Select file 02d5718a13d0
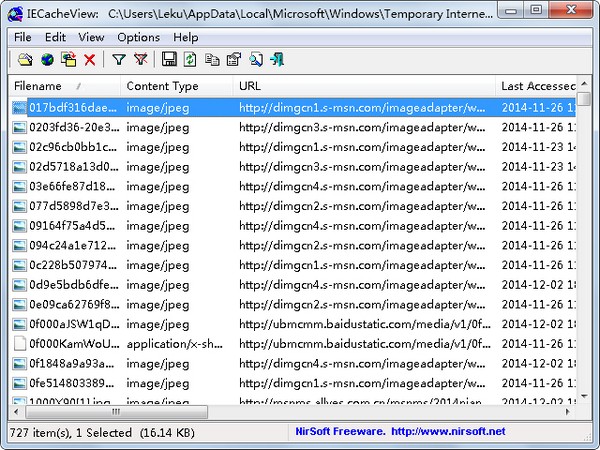Screen dimensions: 600x450 coord(73,167)
